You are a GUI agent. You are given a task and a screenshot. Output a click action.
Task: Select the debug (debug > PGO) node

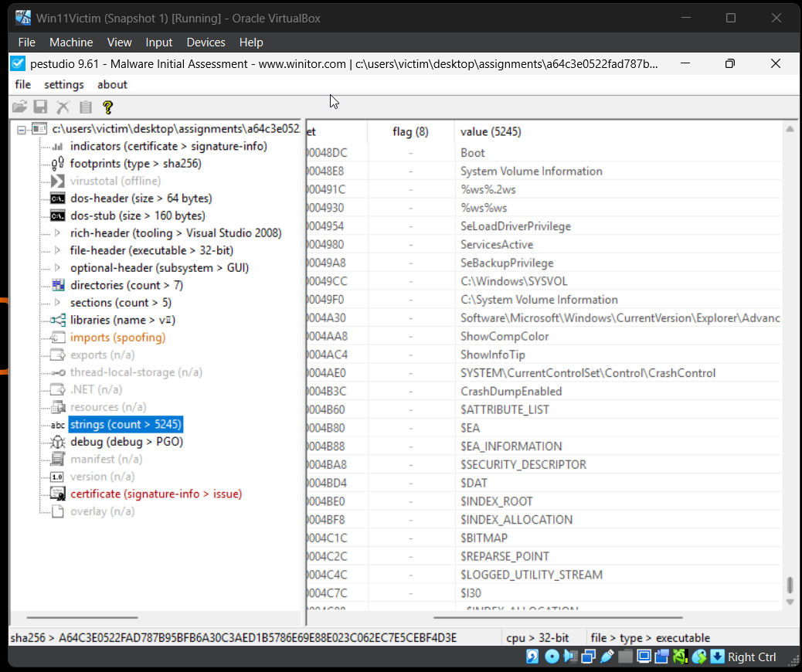point(127,441)
